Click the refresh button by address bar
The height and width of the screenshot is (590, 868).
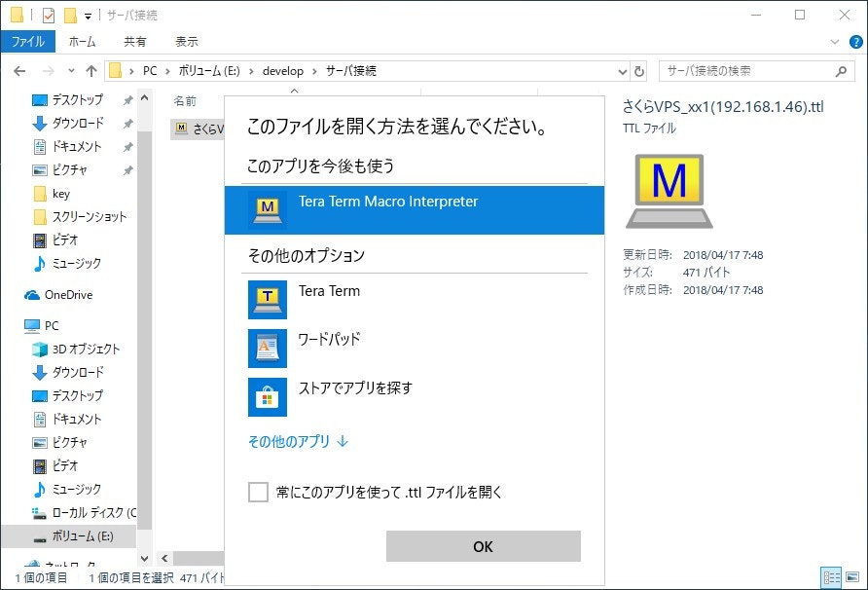pos(638,71)
